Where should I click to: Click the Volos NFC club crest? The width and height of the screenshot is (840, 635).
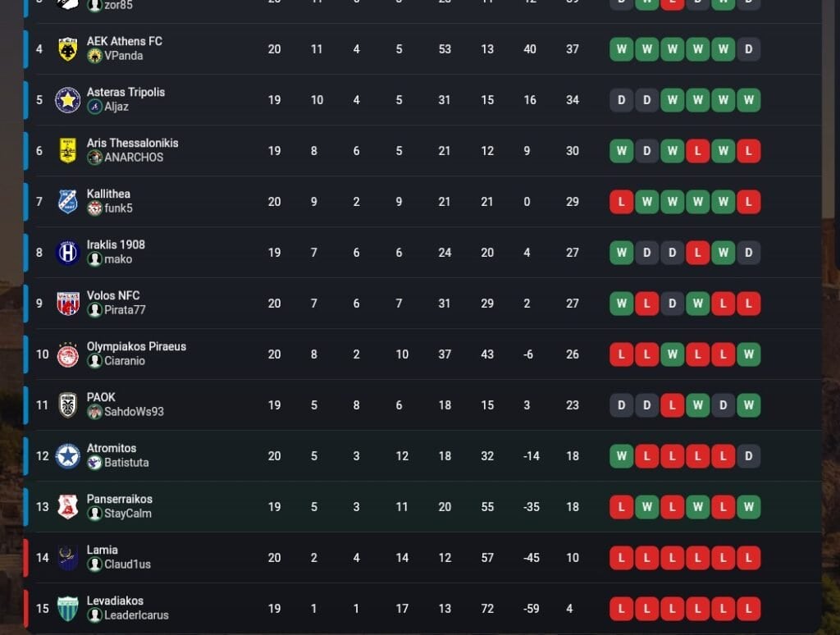68,304
